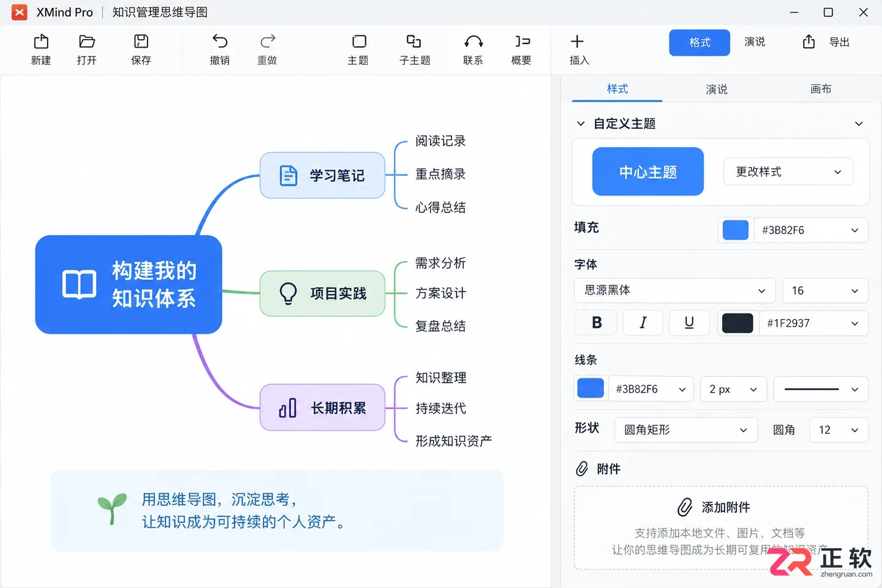The height and width of the screenshot is (588, 882).
Task: Click the document icon in 学习笔记 node
Action: (x=288, y=176)
